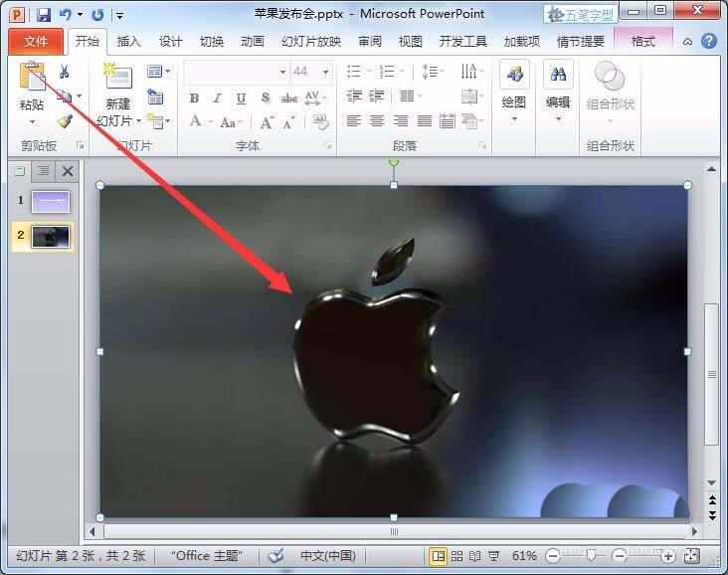The height and width of the screenshot is (575, 728).
Task: Click the Redo repeat icon
Action: pyautogui.click(x=97, y=15)
